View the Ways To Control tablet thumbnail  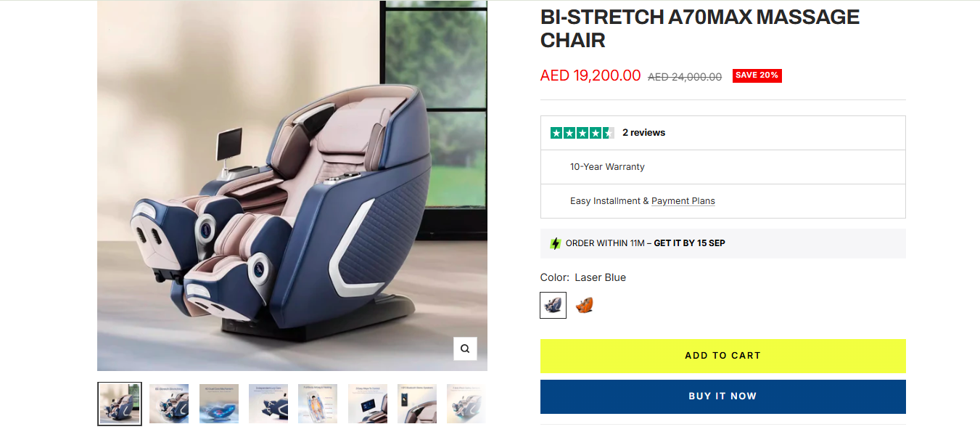368,404
